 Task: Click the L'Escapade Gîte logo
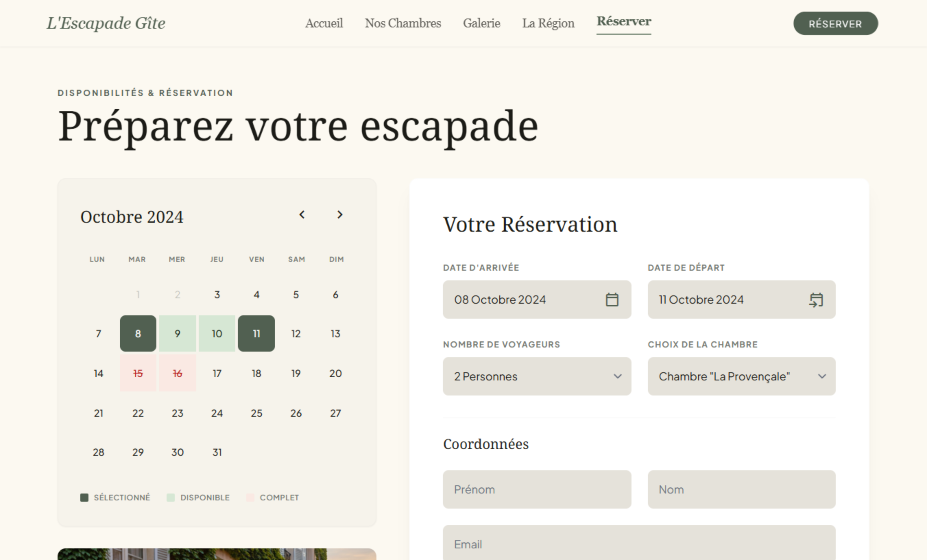click(x=106, y=23)
